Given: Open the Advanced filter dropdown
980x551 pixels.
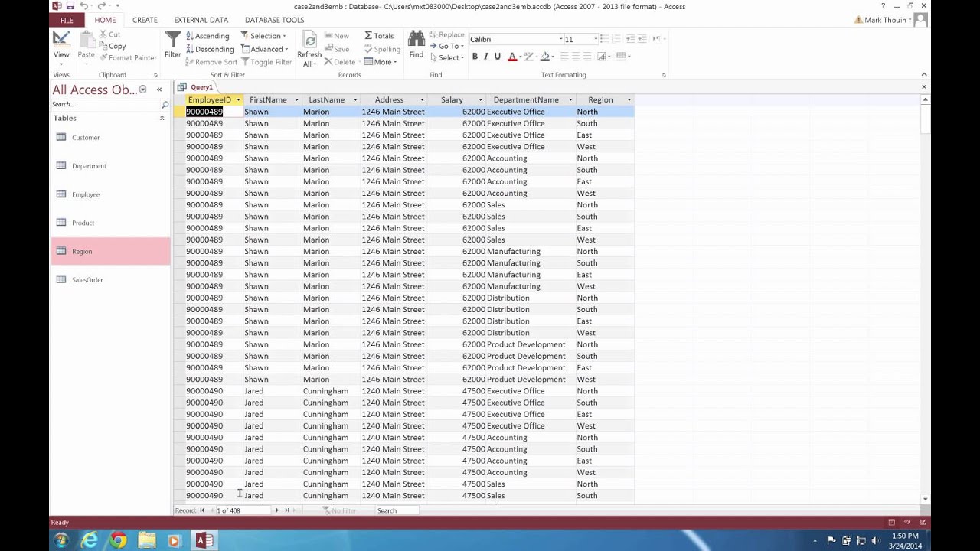Looking at the screenshot, I should (x=265, y=49).
